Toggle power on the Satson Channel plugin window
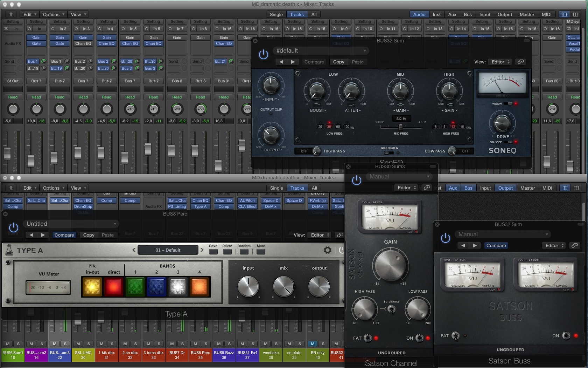Viewport: 588px width, 368px height. pos(357,180)
